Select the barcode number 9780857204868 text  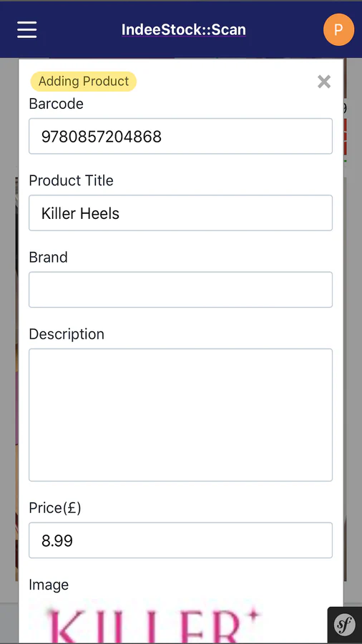coord(102,137)
